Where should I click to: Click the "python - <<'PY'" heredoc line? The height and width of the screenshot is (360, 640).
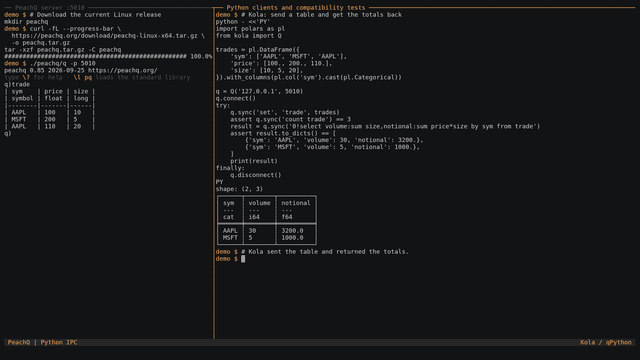point(243,22)
